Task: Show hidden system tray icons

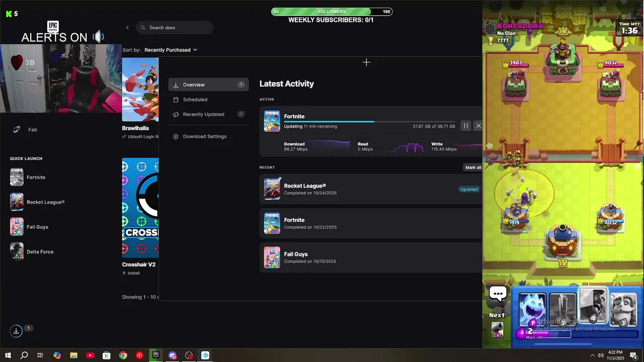Action: [592, 355]
